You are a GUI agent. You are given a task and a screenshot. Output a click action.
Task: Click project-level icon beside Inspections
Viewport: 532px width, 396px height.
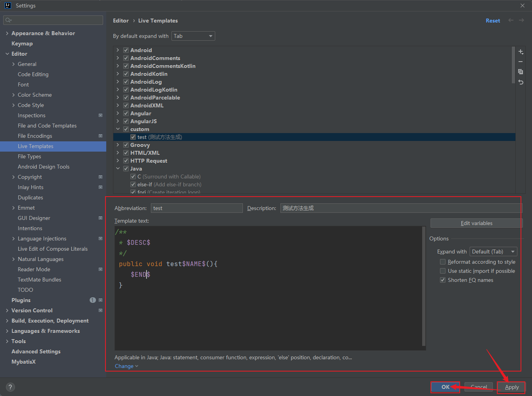pyautogui.click(x=100, y=115)
